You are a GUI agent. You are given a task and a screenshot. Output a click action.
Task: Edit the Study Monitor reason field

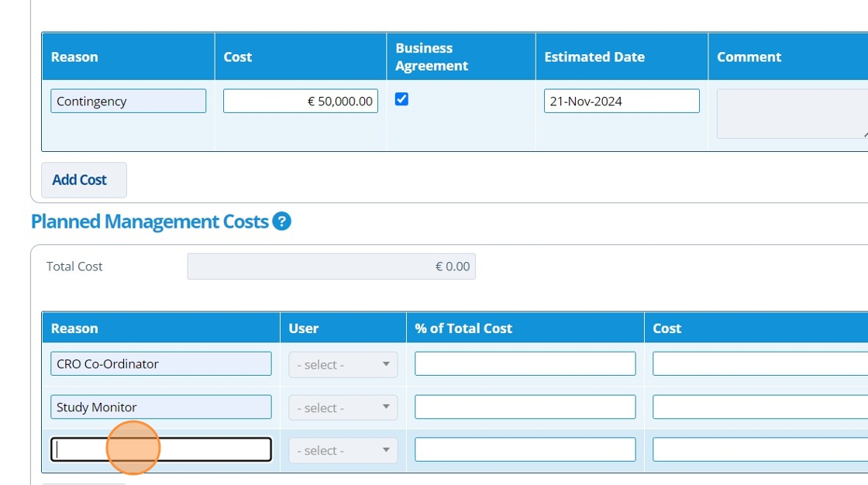(161, 408)
